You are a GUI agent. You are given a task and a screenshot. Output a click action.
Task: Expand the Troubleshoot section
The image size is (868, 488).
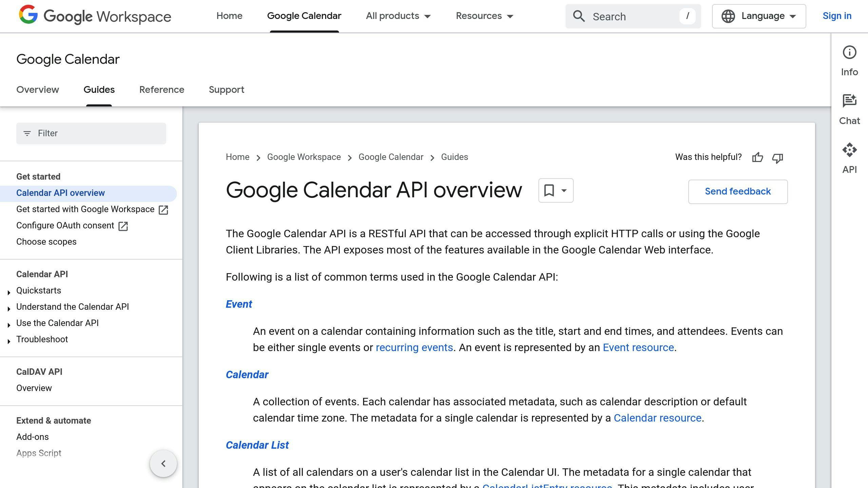(9, 341)
